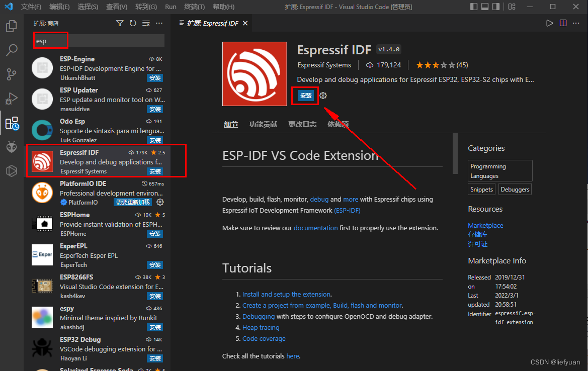Click the Espressif Systems publisher name
The width and height of the screenshot is (588, 371).
tap(324, 65)
